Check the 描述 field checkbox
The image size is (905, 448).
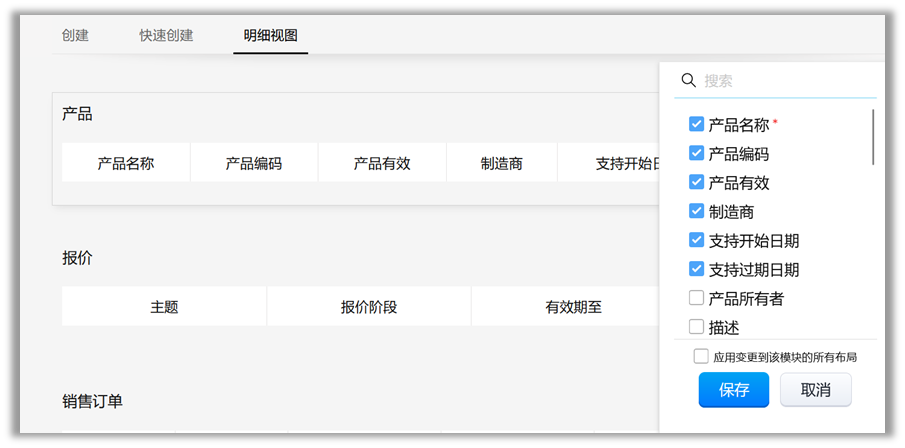pos(697,327)
